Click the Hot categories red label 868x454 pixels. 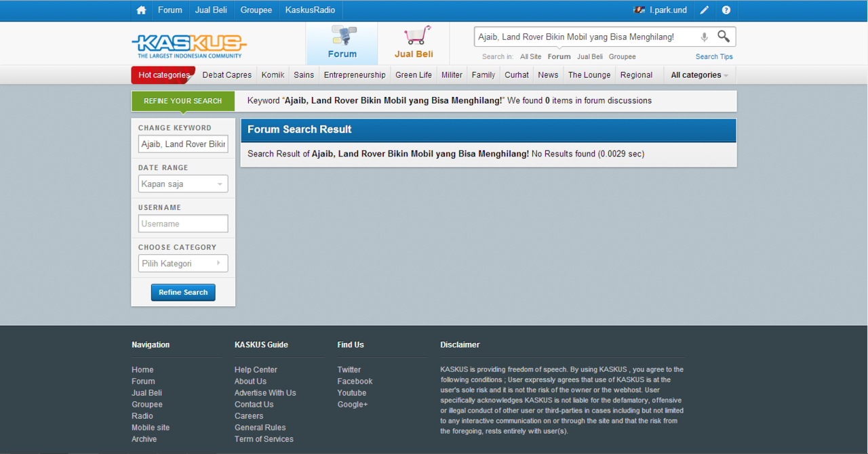163,75
